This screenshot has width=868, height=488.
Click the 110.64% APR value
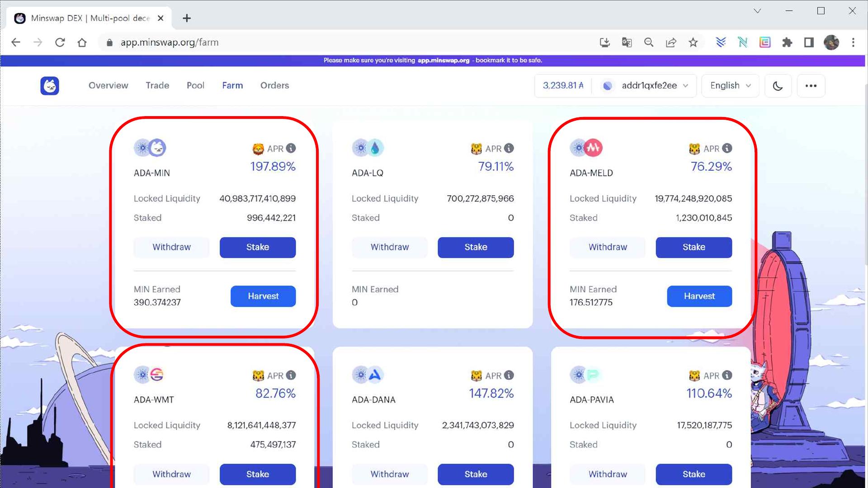[709, 393]
